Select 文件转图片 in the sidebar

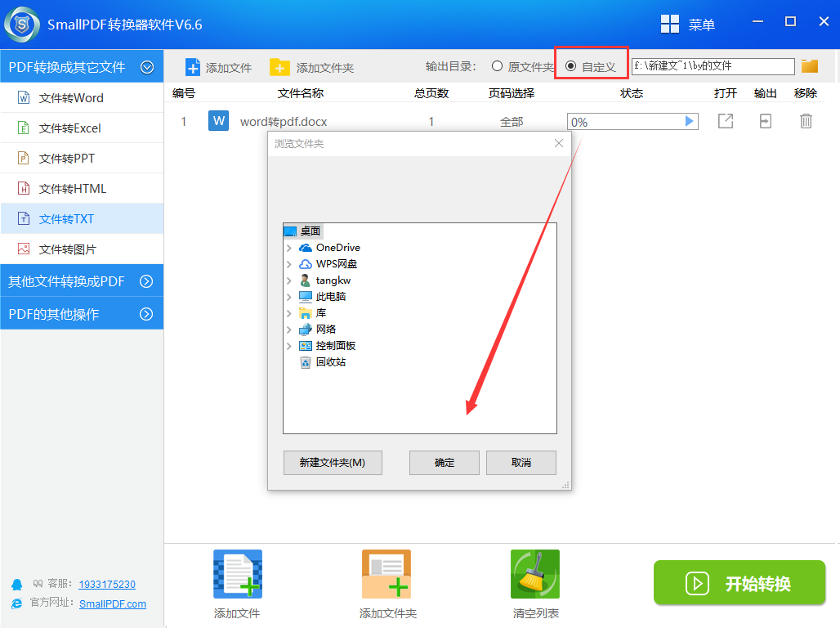(x=82, y=249)
